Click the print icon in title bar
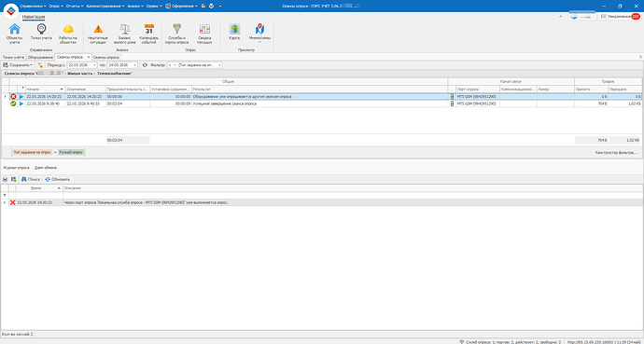Image resolution: width=644 pixels, height=344 pixels. (x=211, y=7)
